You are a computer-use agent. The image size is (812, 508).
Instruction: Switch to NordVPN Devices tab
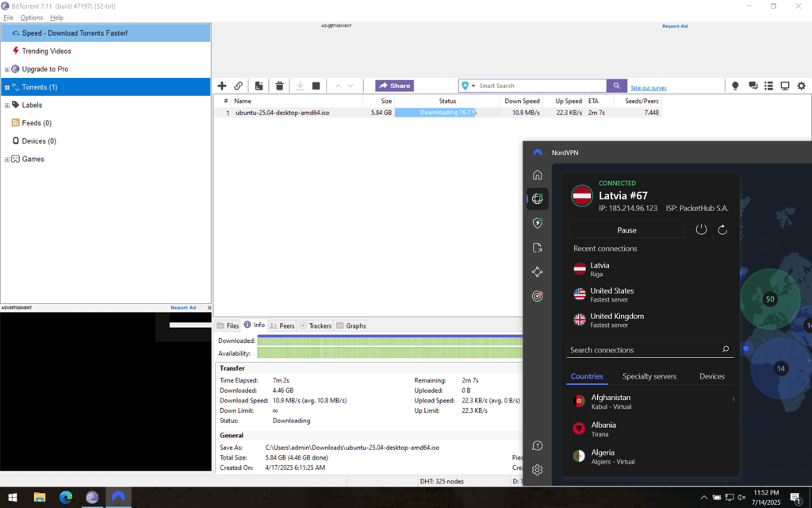(x=712, y=376)
